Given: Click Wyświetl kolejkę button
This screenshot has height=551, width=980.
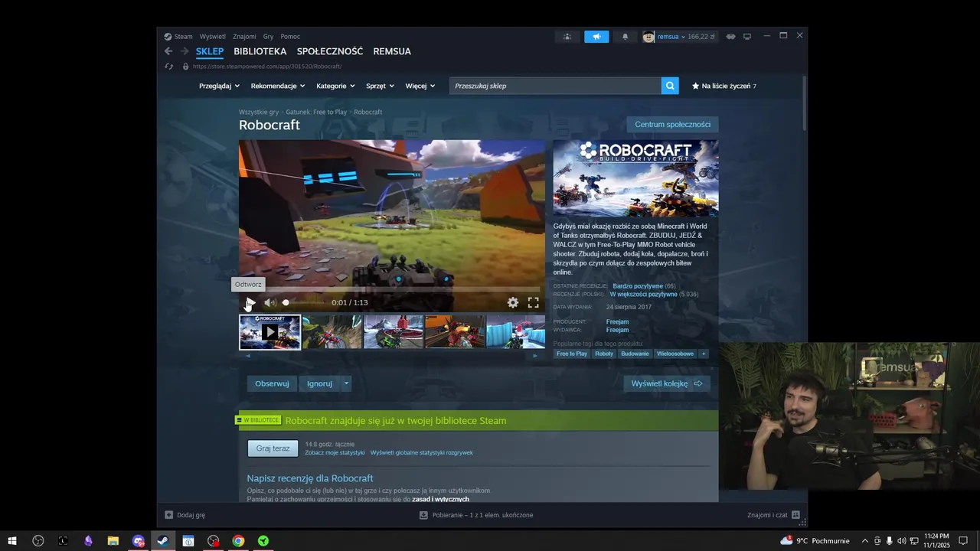Looking at the screenshot, I should 667,383.
